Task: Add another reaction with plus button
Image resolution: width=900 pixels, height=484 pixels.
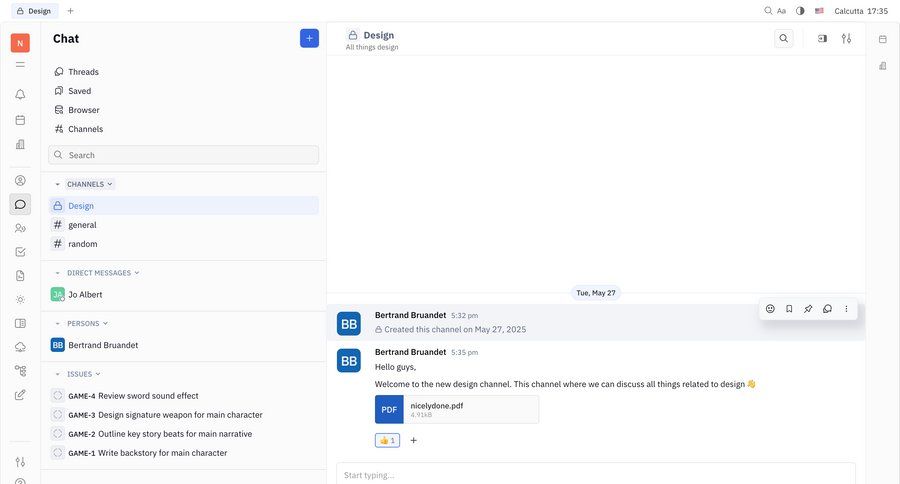Action: pyautogui.click(x=413, y=440)
